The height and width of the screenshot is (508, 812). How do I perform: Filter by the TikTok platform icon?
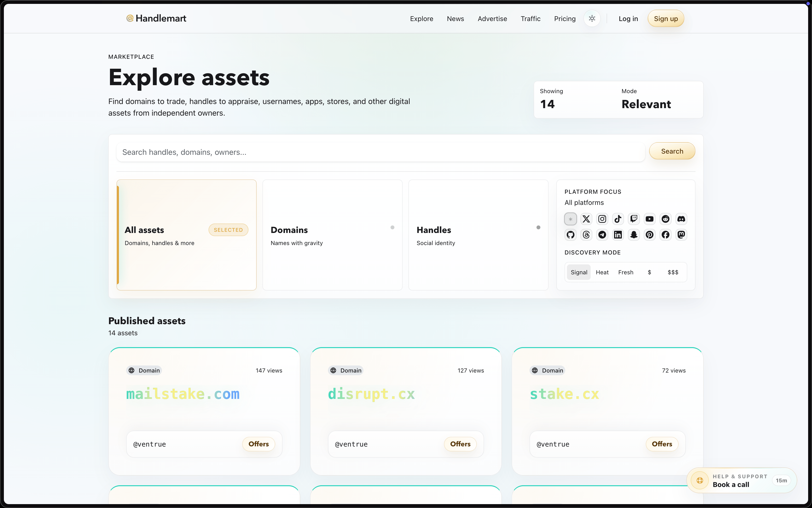click(x=618, y=219)
